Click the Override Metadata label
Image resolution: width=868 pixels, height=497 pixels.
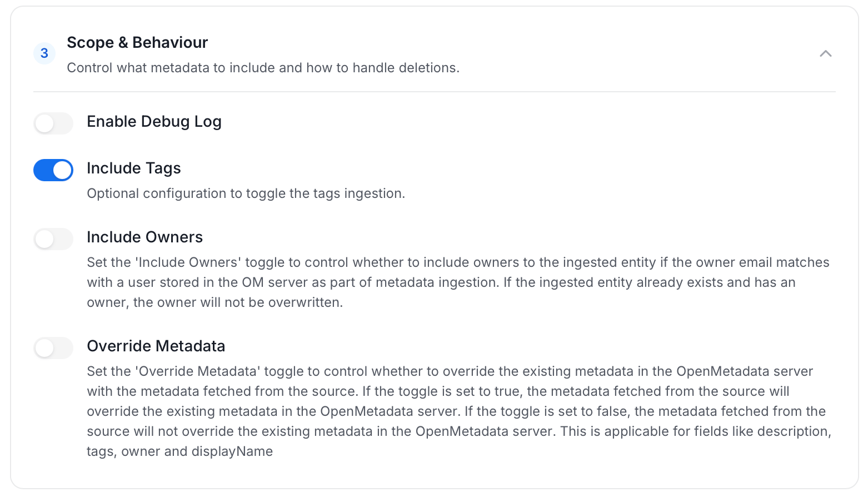click(156, 346)
